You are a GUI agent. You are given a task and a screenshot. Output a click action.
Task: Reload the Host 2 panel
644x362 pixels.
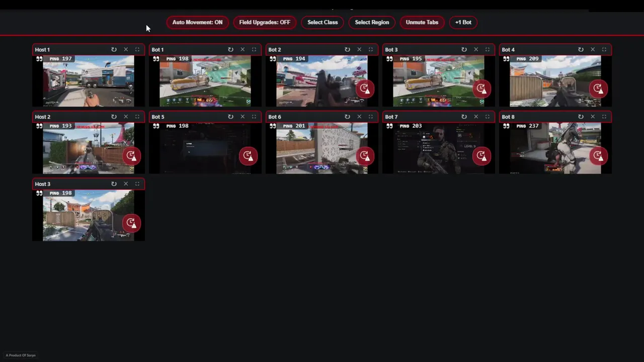114,117
